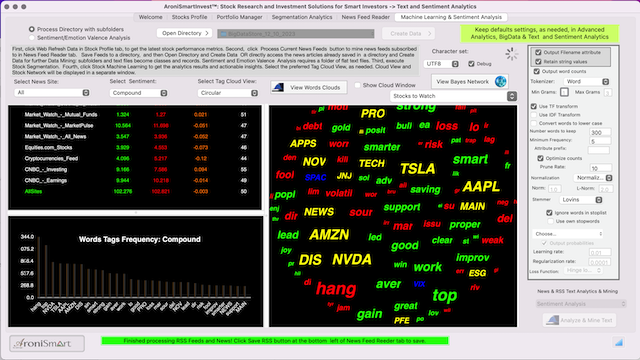Click the Min Grams field
Image resolution: width=640 pixels, height=360 pixels.
[564, 92]
